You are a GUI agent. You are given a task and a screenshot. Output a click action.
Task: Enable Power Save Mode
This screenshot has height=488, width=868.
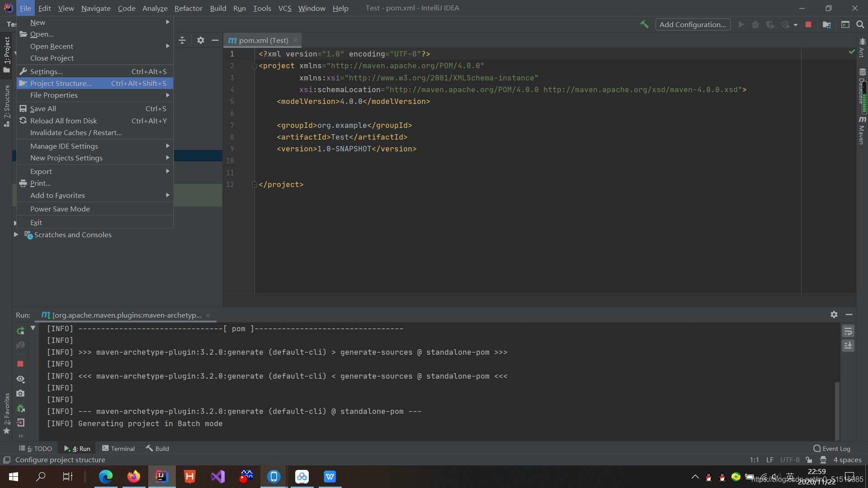60,209
